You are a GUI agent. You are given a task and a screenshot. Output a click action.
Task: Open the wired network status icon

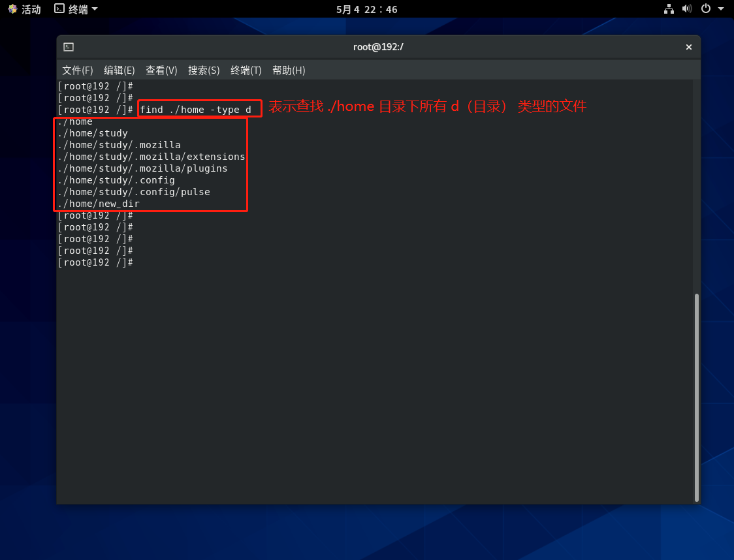pyautogui.click(x=669, y=9)
